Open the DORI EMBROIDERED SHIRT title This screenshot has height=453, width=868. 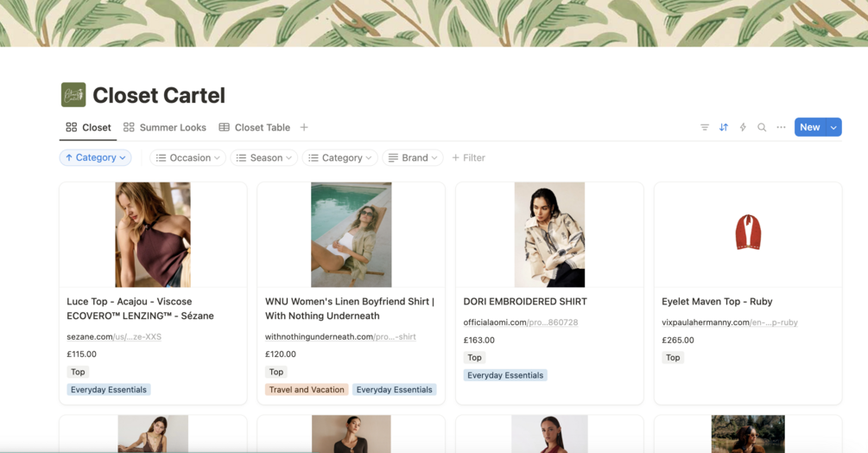point(525,302)
